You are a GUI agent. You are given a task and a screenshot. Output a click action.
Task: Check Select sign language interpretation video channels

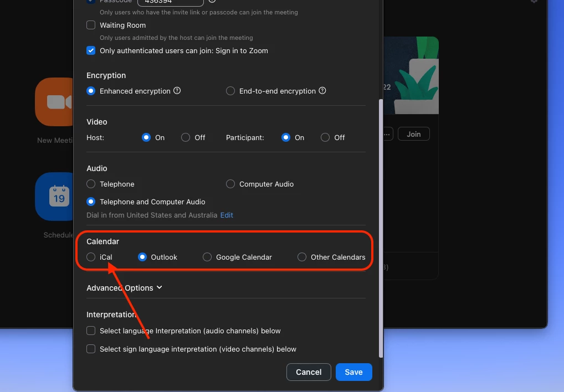point(91,349)
